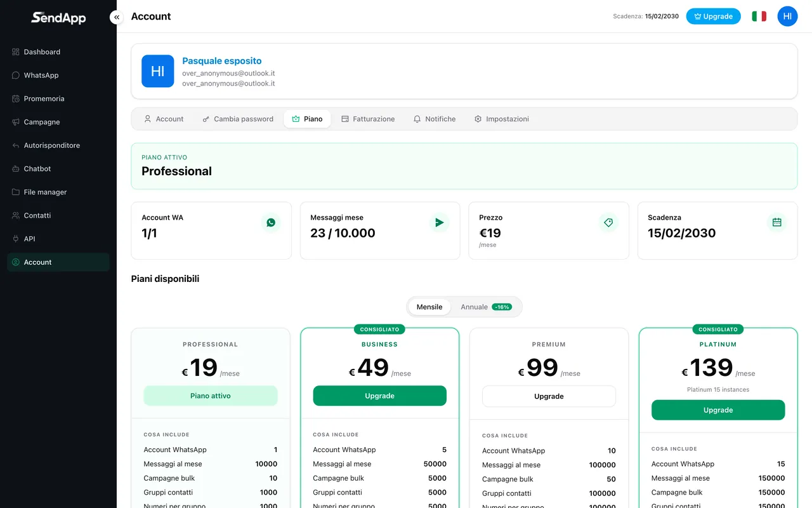The width and height of the screenshot is (812, 508).
Task: Open the HI user avatar menu
Action: (x=787, y=17)
